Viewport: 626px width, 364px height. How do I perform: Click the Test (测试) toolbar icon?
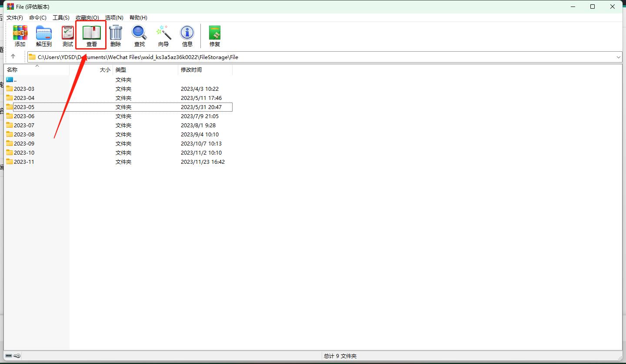pyautogui.click(x=67, y=33)
